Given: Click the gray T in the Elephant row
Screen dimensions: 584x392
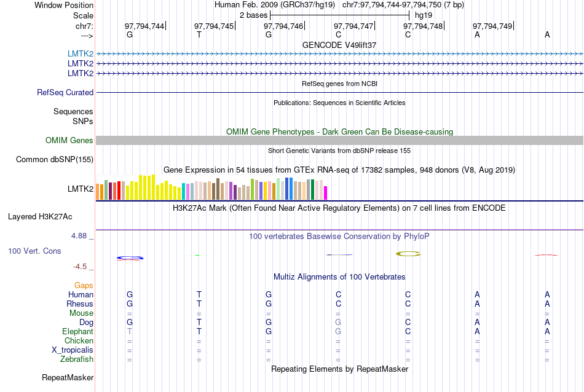Looking at the screenshot, I should pyautogui.click(x=130, y=331).
